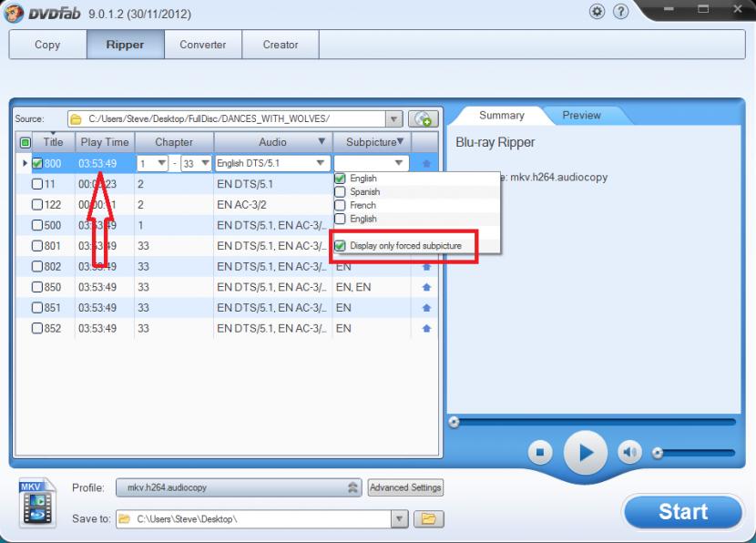Viewport: 756px width, 543px height.
Task: Click the Save to path field
Action: [262, 519]
